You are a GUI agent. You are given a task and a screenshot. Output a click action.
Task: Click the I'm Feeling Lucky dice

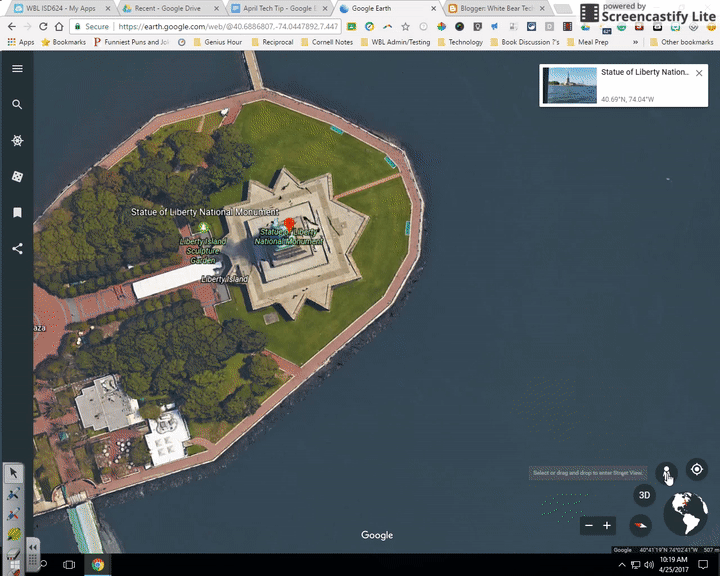coord(17,177)
